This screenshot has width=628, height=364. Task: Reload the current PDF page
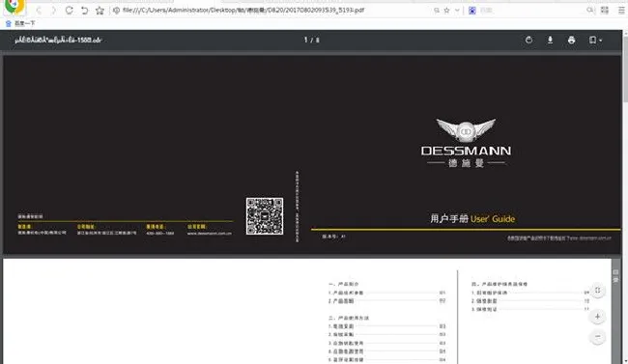pos(69,11)
